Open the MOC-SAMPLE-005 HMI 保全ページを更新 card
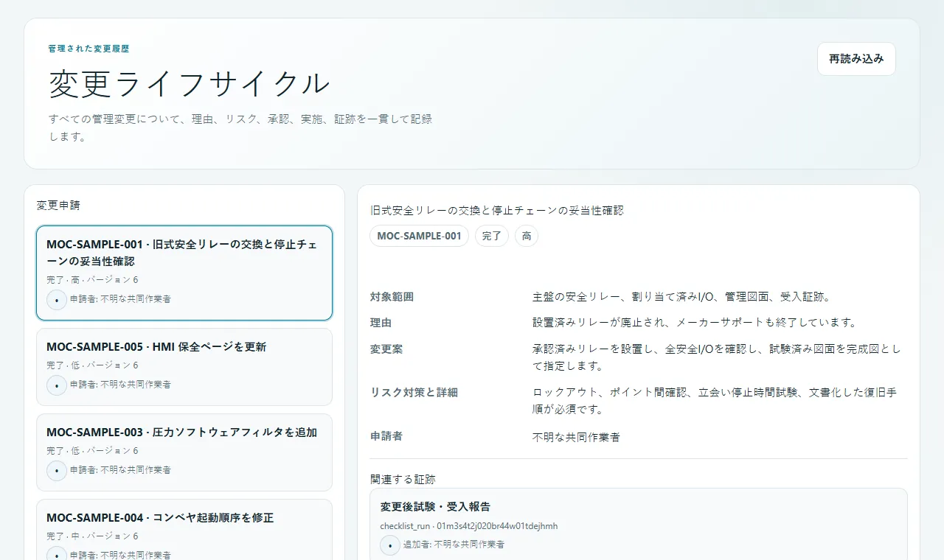This screenshot has height=560, width=944. pos(184,367)
